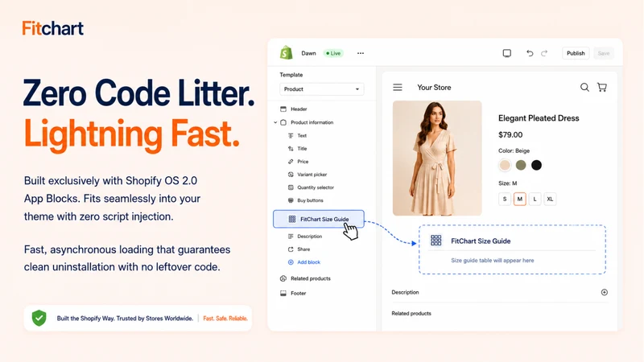The width and height of the screenshot is (644, 362).
Task: Click the Your Store title
Action: tap(434, 88)
